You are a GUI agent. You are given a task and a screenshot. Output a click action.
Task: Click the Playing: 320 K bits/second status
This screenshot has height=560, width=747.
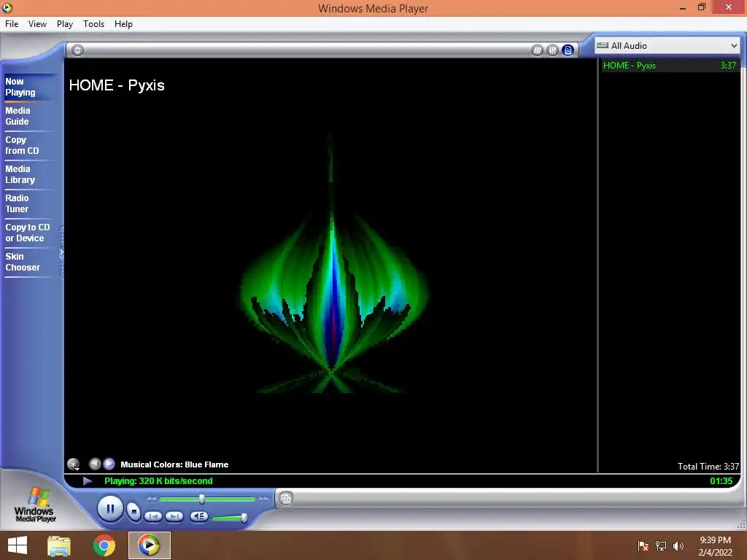(x=158, y=481)
